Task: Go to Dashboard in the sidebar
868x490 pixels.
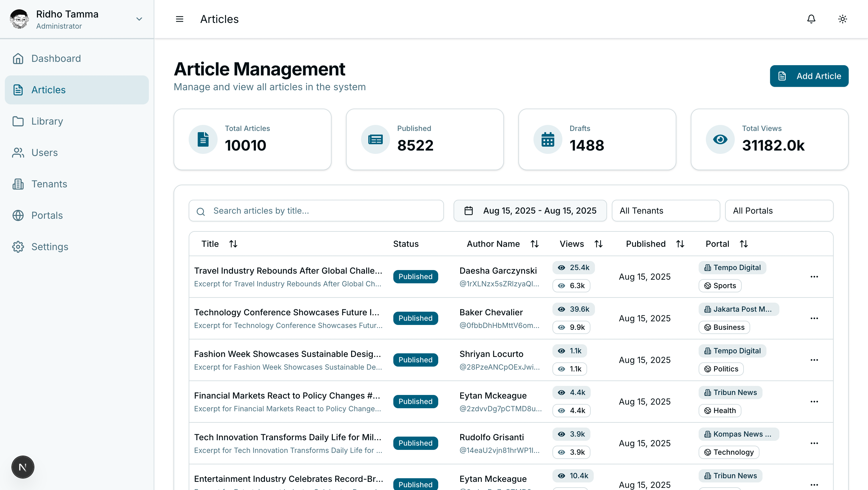Action: click(56, 58)
